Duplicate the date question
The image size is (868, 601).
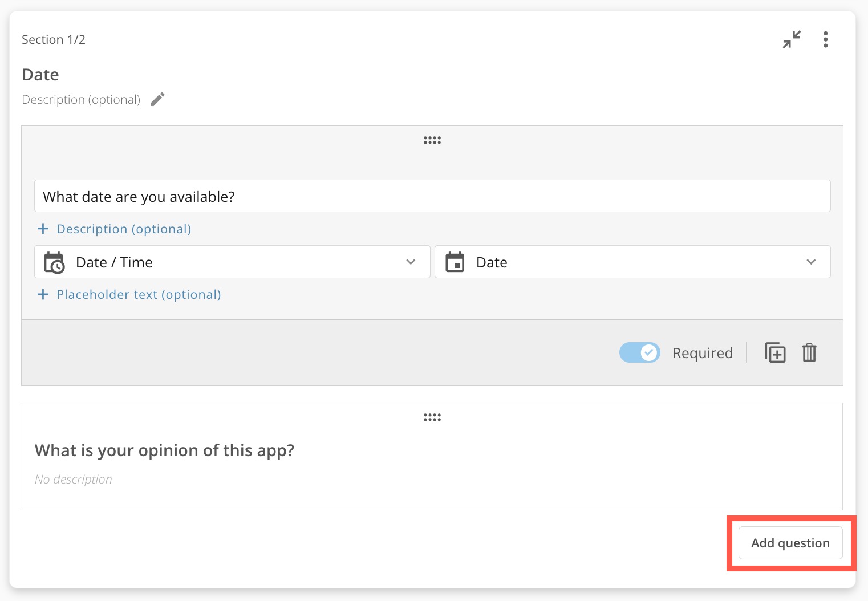pyautogui.click(x=775, y=353)
